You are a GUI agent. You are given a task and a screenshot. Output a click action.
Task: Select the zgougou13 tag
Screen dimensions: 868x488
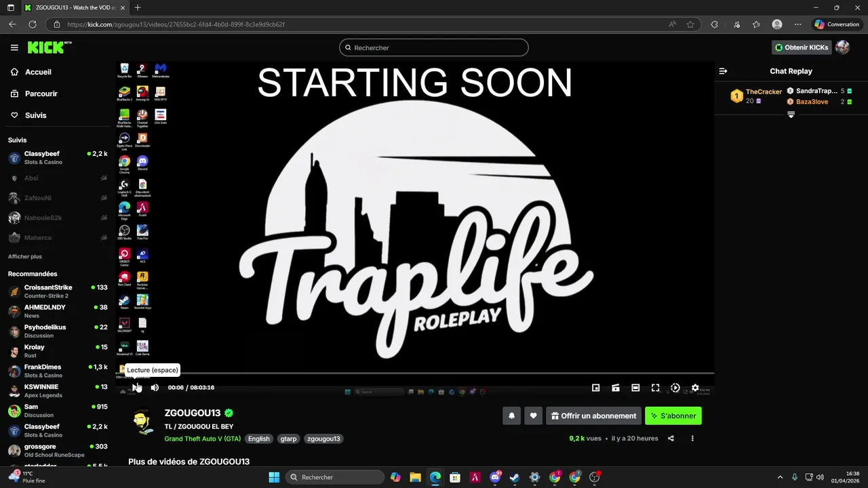(x=323, y=439)
